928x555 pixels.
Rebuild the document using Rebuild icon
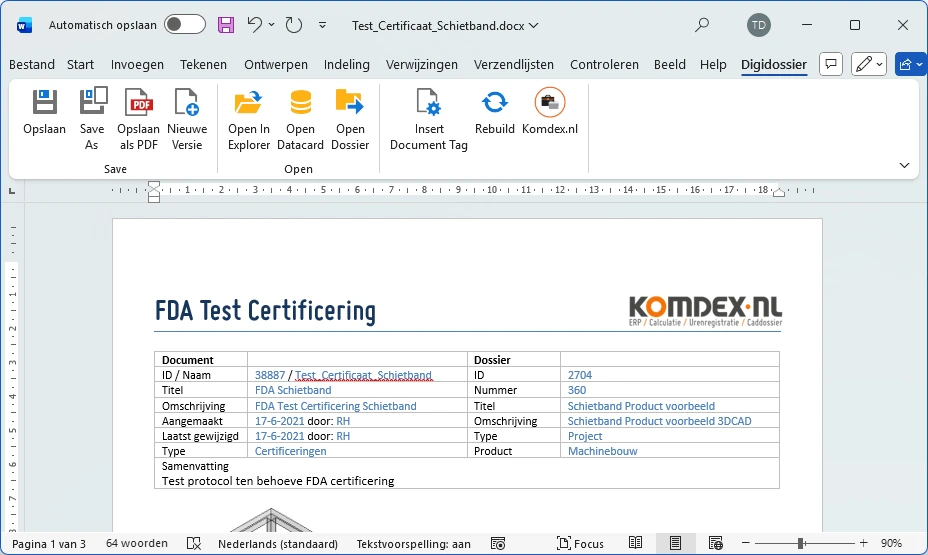(494, 102)
